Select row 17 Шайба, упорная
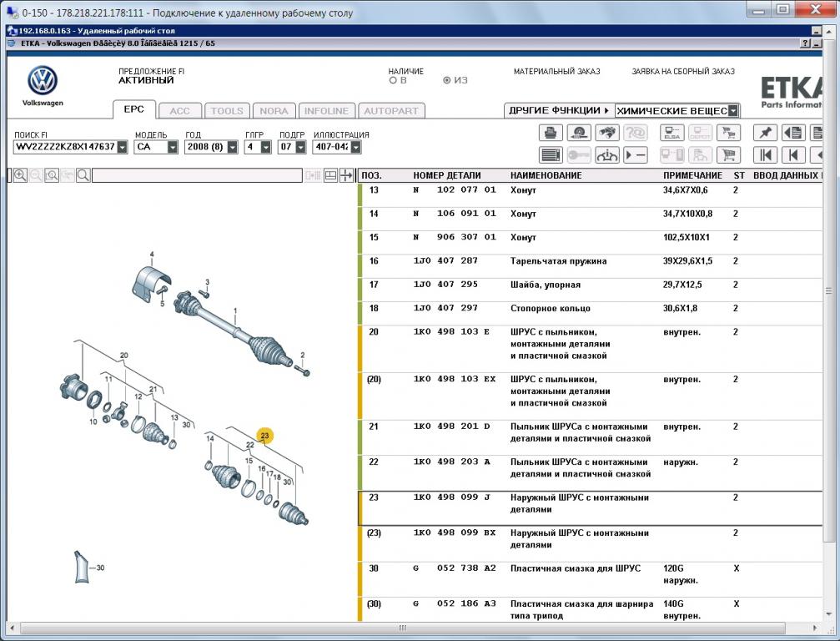Viewport: 840px width, 641px height. [x=589, y=290]
